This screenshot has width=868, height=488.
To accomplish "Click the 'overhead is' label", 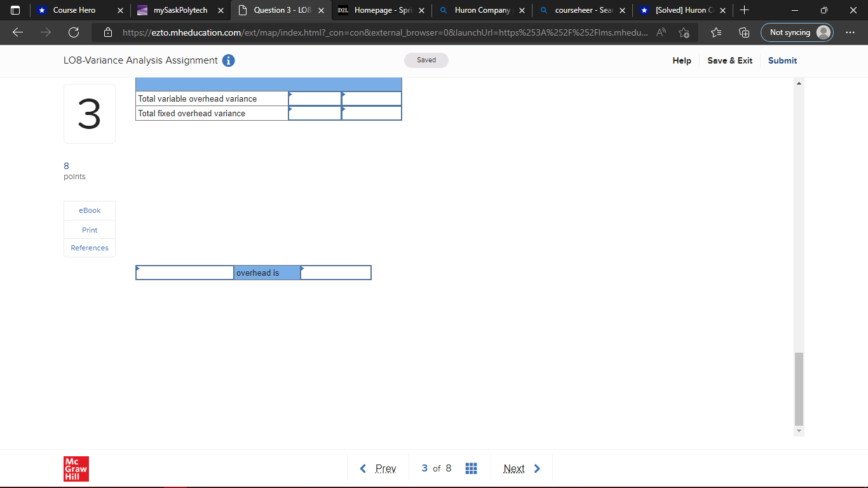I will 258,273.
